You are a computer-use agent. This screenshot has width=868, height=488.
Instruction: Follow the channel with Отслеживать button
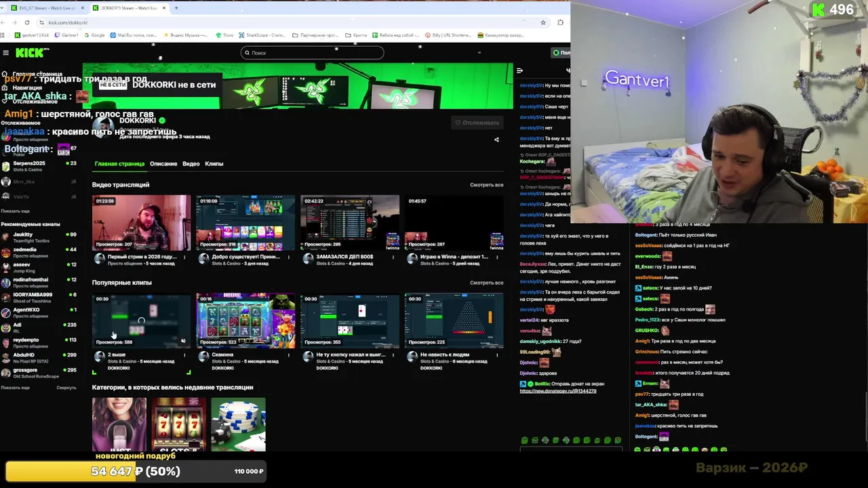pyautogui.click(x=477, y=123)
